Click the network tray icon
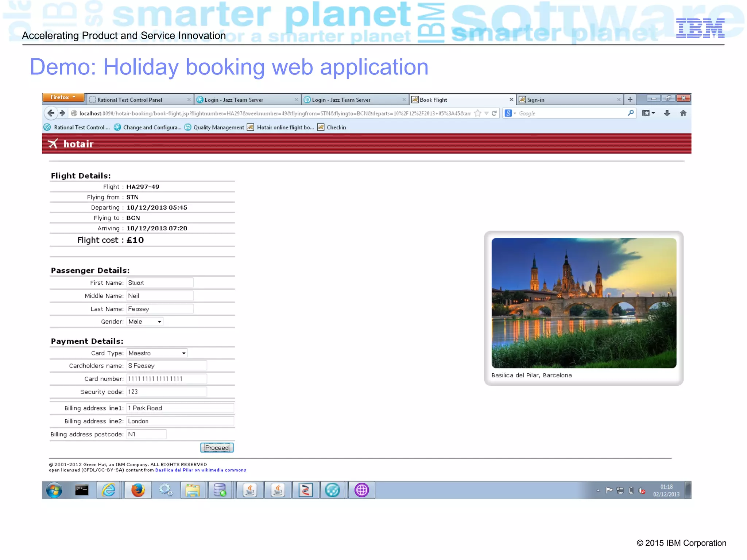 point(620,491)
